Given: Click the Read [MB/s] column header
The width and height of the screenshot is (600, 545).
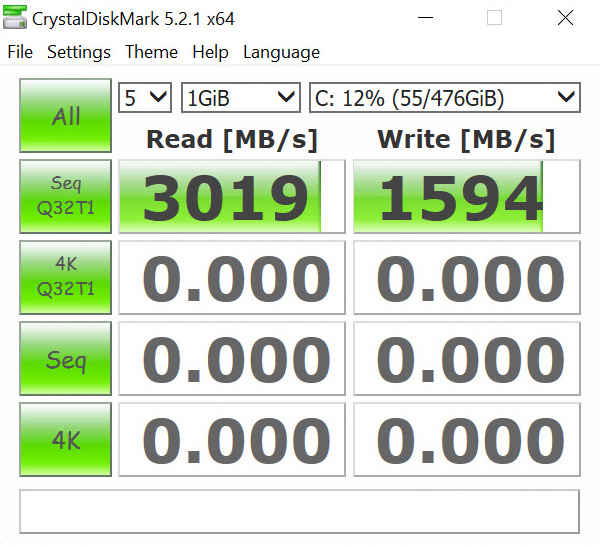Looking at the screenshot, I should tap(232, 140).
